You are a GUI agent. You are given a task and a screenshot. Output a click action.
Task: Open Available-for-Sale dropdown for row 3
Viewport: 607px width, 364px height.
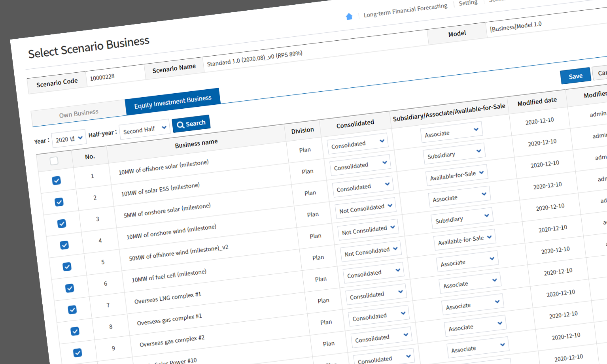pyautogui.click(x=457, y=175)
